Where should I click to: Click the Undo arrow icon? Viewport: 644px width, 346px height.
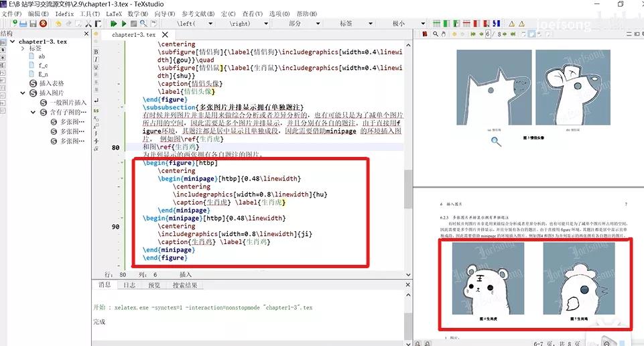58,24
